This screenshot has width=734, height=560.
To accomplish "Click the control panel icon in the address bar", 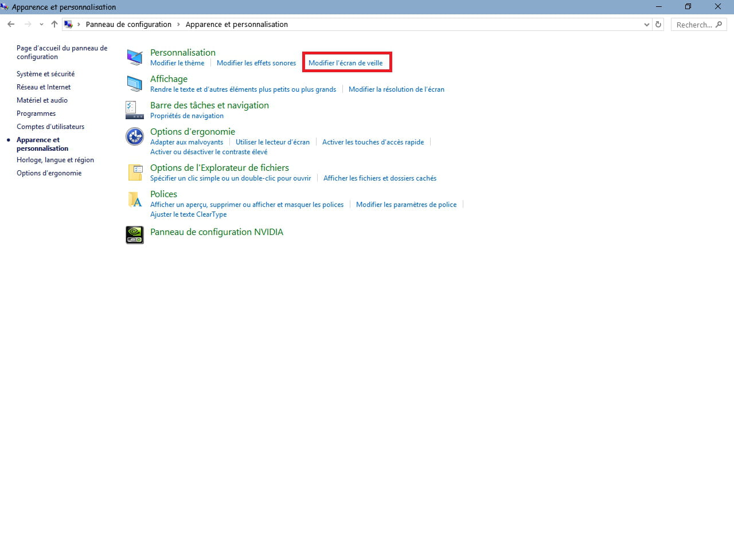I will coord(69,24).
